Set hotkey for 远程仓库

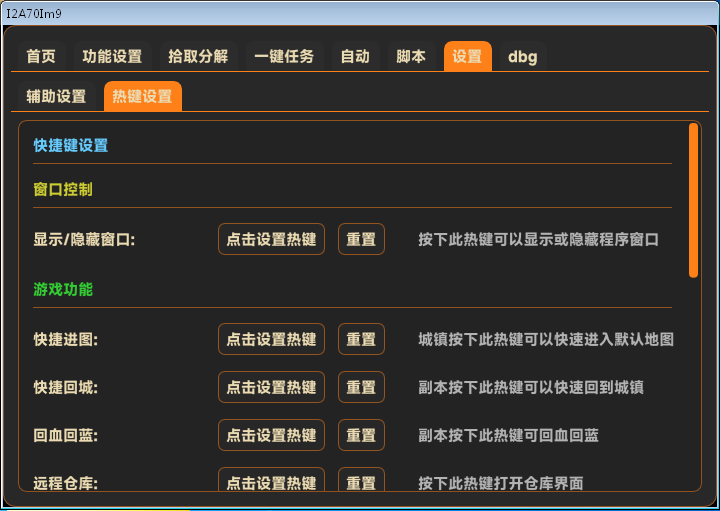tap(271, 481)
